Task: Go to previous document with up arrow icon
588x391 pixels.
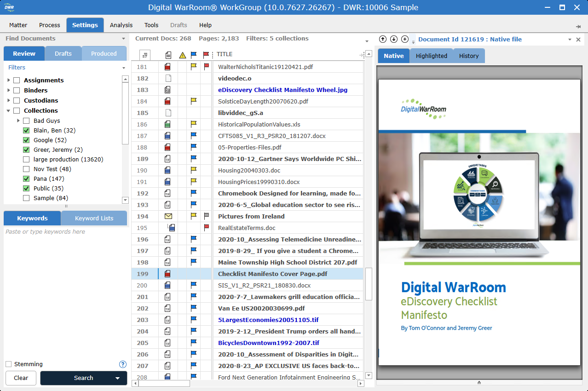Action: pos(382,39)
